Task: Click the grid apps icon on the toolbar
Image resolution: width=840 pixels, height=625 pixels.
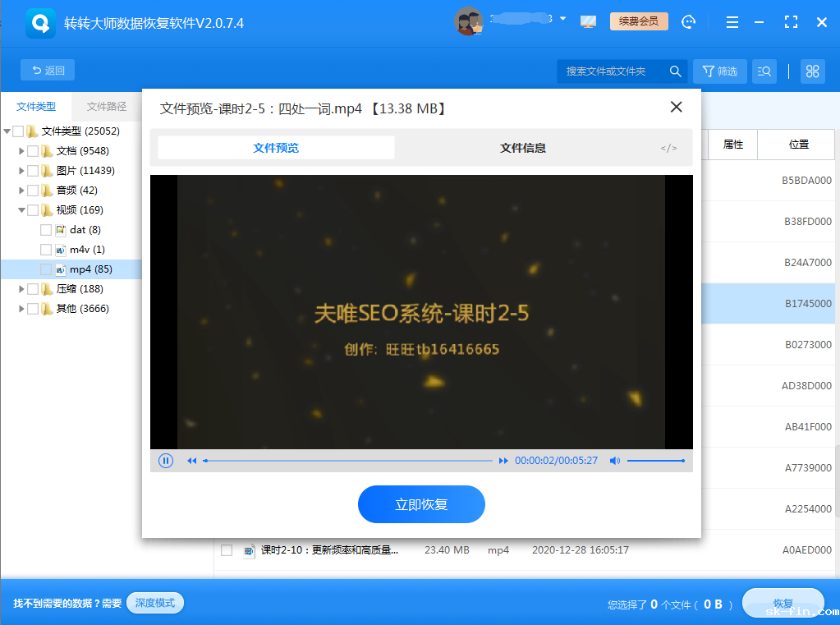Action: click(x=812, y=71)
